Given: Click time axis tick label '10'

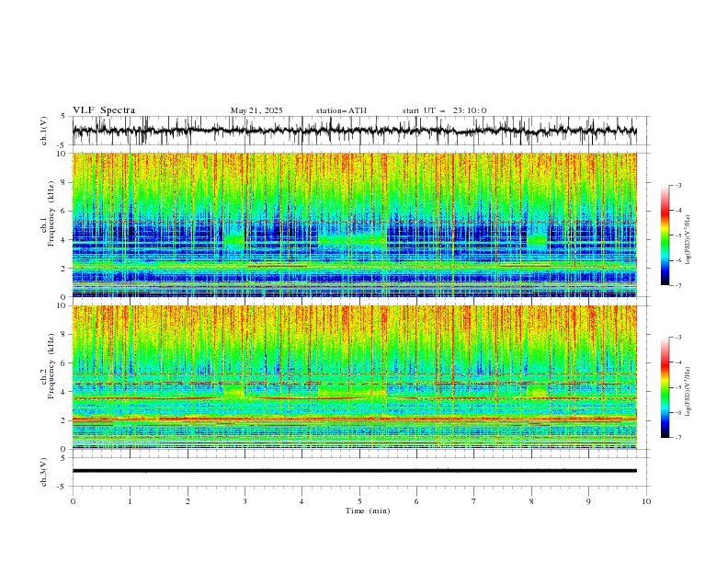Looking at the screenshot, I should pos(646,501).
